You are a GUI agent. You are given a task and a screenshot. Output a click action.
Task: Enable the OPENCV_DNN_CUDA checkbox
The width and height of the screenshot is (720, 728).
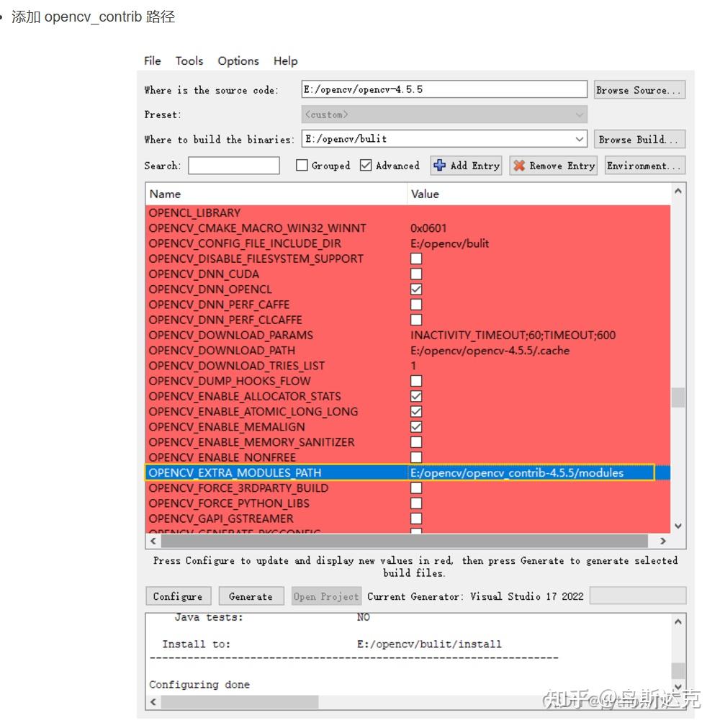click(416, 274)
